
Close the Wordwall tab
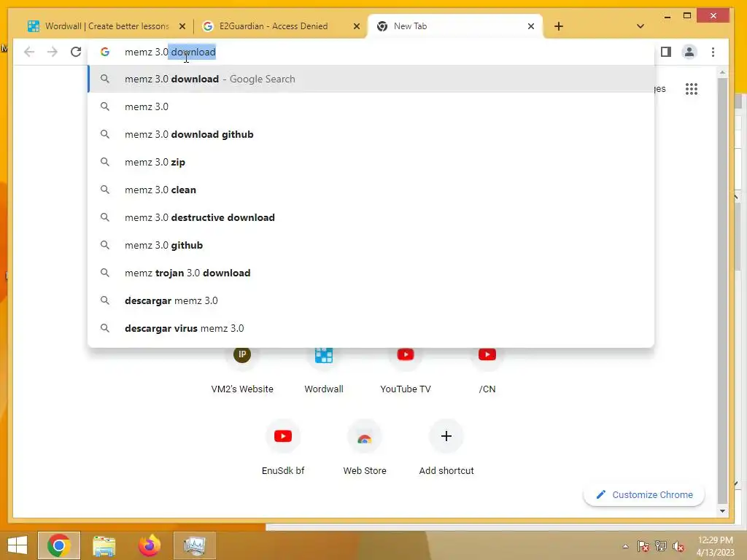tap(182, 26)
